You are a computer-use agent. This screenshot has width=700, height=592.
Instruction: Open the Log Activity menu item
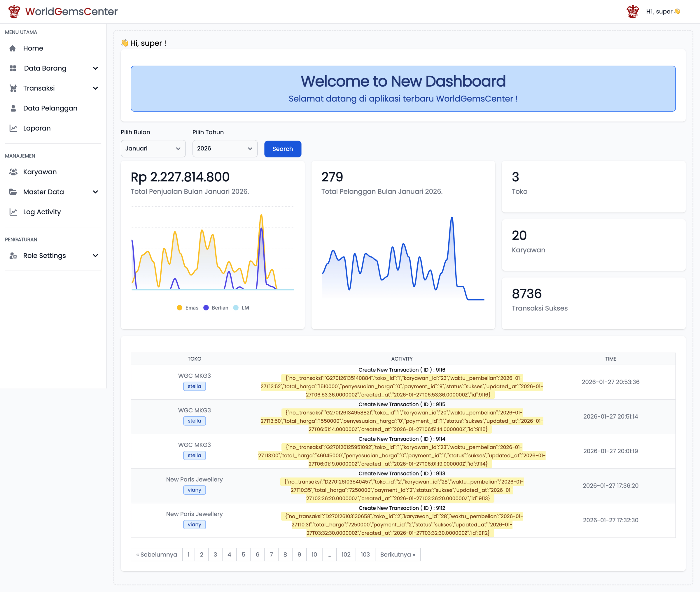pyautogui.click(x=53, y=212)
